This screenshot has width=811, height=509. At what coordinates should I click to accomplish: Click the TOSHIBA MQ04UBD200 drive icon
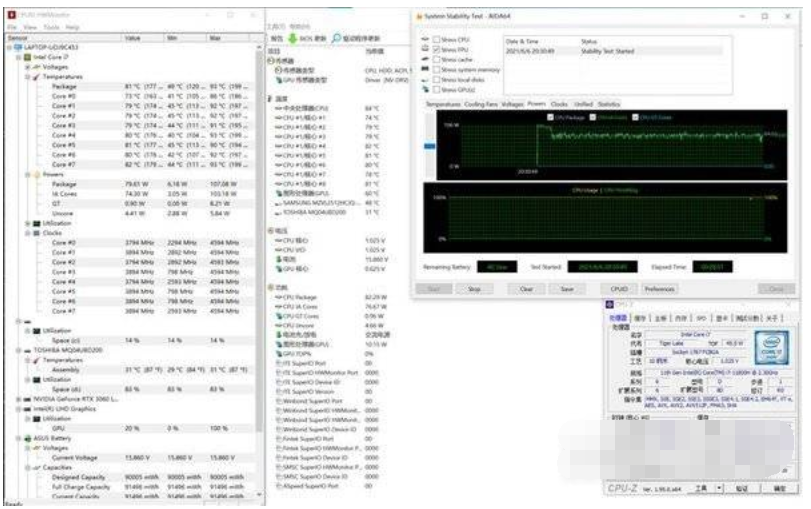tap(27, 350)
